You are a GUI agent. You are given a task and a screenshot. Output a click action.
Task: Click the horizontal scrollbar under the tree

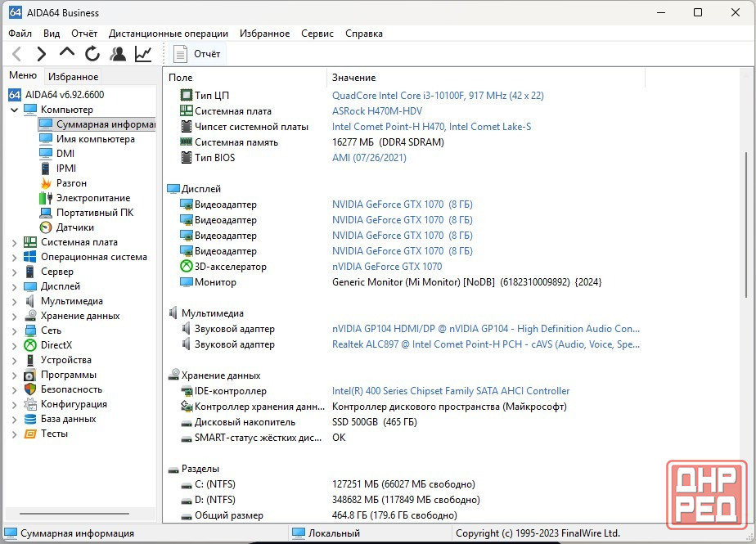click(74, 514)
